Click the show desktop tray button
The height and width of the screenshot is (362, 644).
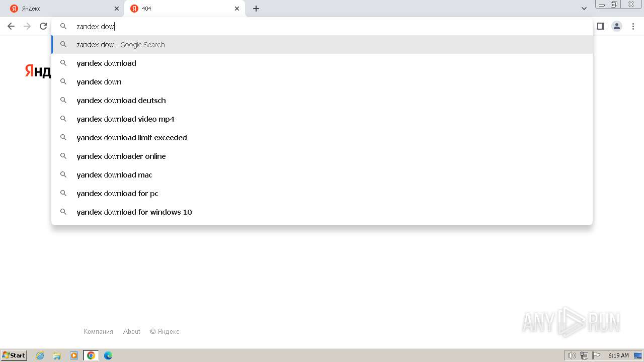pyautogui.click(x=638, y=355)
